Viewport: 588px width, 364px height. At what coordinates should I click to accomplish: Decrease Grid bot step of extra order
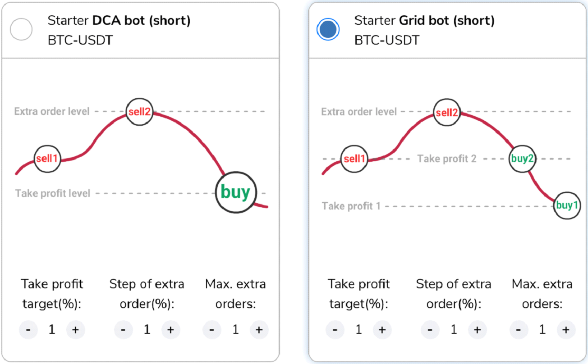(x=430, y=330)
